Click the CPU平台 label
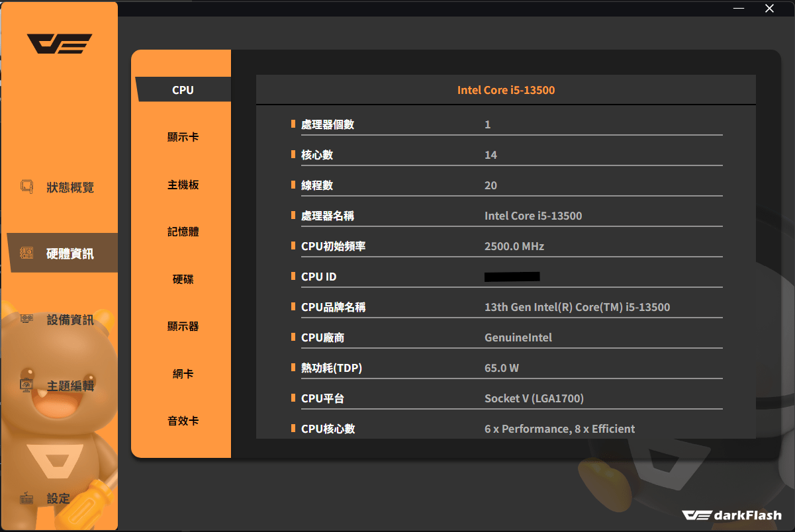Viewport: 795px width, 532px height. [322, 398]
